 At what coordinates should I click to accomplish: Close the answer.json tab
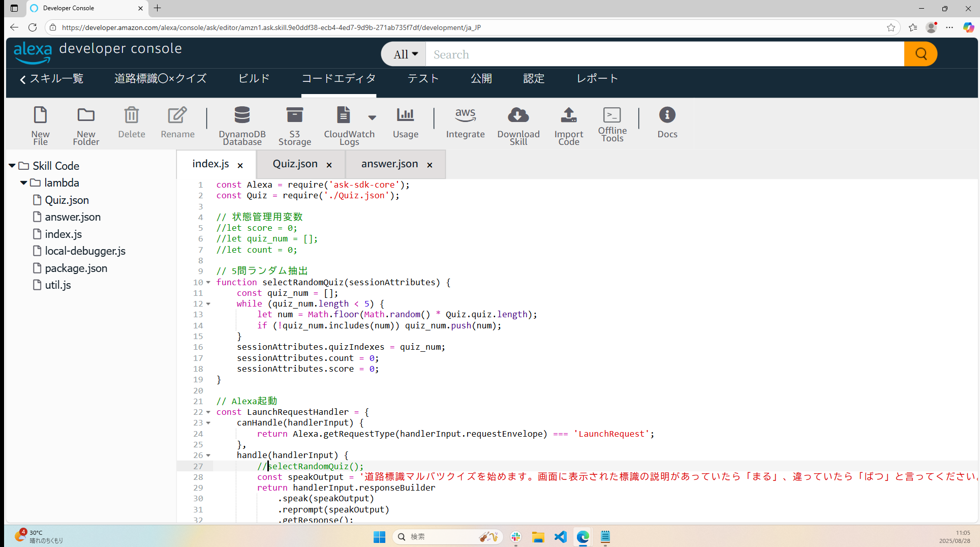(x=430, y=165)
